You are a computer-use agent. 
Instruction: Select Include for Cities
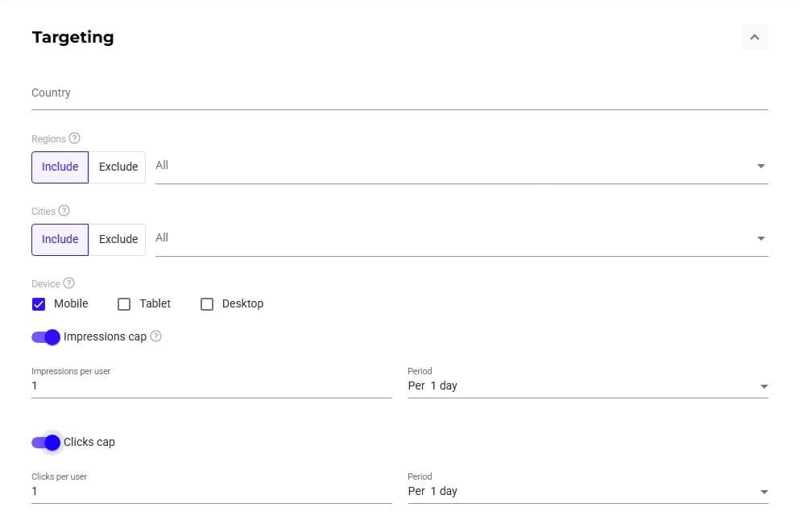(x=60, y=239)
